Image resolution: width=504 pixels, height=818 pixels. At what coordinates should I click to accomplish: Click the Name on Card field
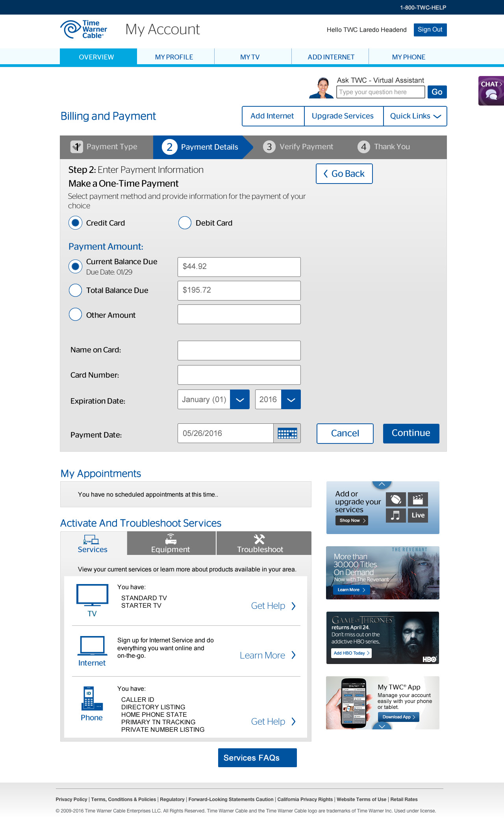pos(239,351)
